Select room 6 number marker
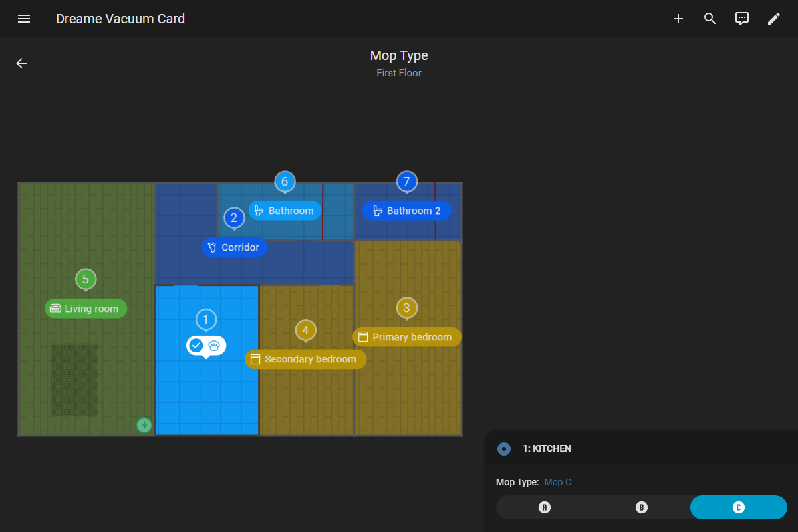This screenshot has width=798, height=532. point(285,181)
